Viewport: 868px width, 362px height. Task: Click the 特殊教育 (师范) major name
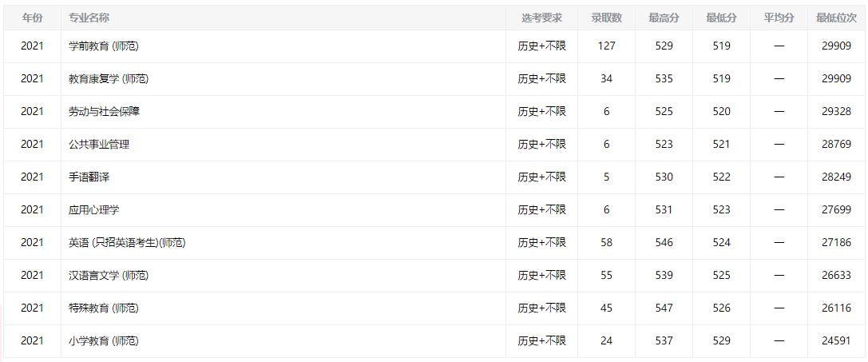(104, 308)
